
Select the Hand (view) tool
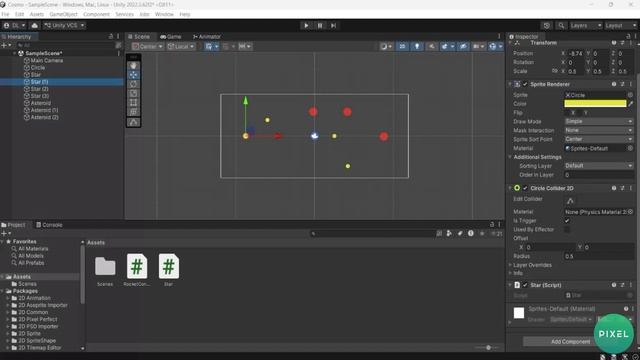[133, 66]
